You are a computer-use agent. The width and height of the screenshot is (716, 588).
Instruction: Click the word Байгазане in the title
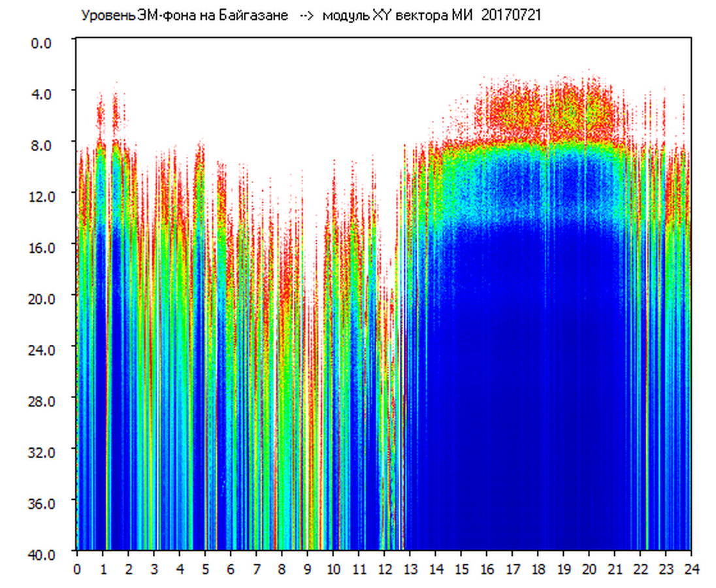256,16
